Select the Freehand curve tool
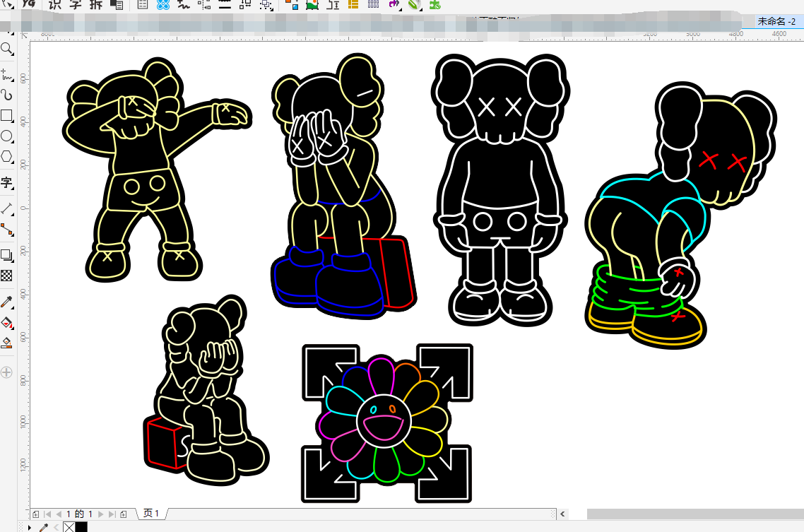 (6, 75)
